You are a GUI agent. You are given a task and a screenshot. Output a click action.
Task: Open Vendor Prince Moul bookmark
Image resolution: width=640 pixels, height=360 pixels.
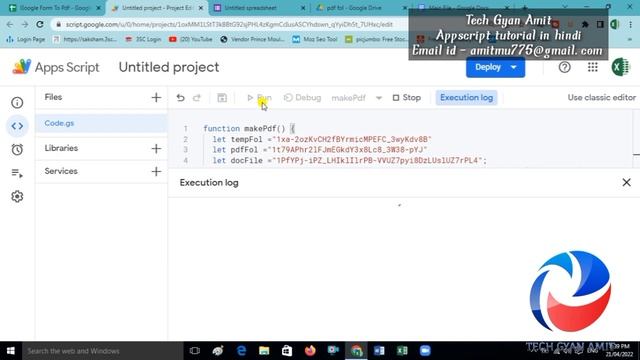coord(252,39)
